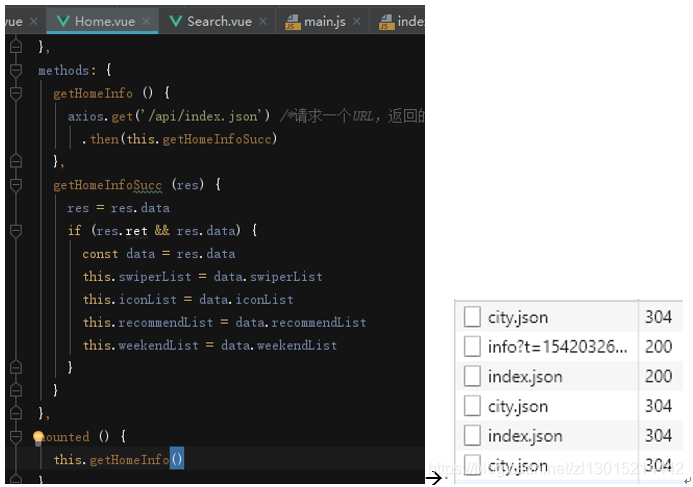The image size is (693, 487).
Task: Select the index.json request with status 304
Action: tap(525, 436)
